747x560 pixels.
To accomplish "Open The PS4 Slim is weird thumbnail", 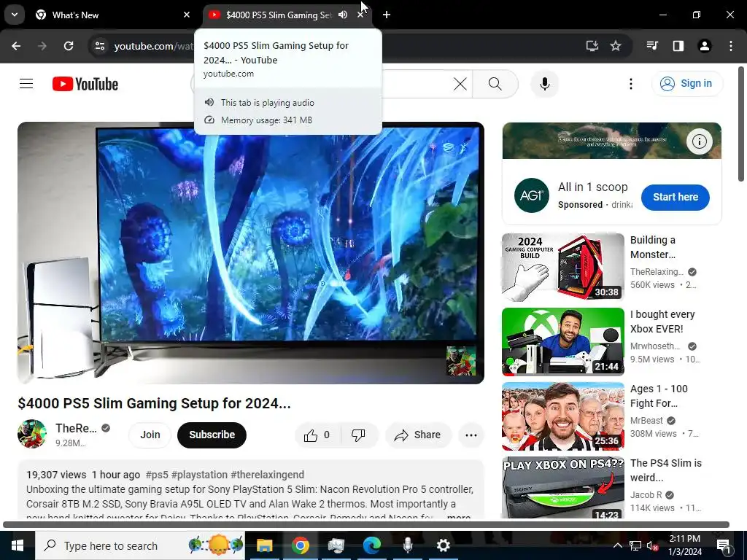I will point(562,487).
